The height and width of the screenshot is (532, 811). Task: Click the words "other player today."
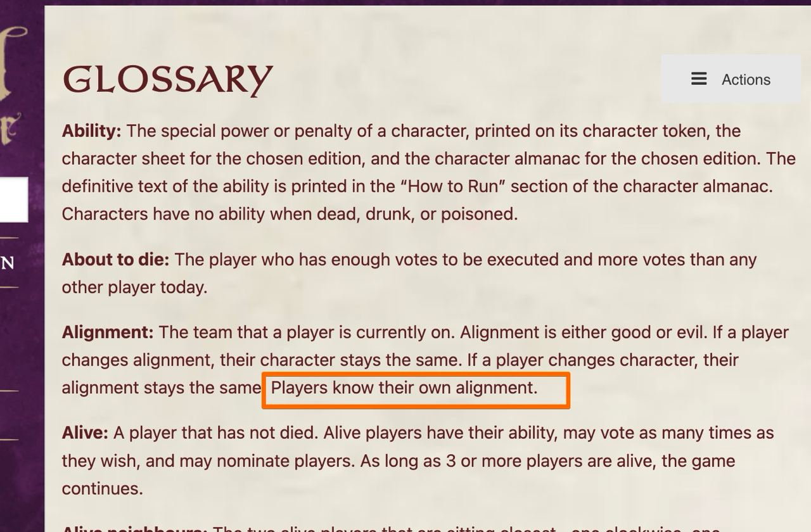(x=134, y=288)
